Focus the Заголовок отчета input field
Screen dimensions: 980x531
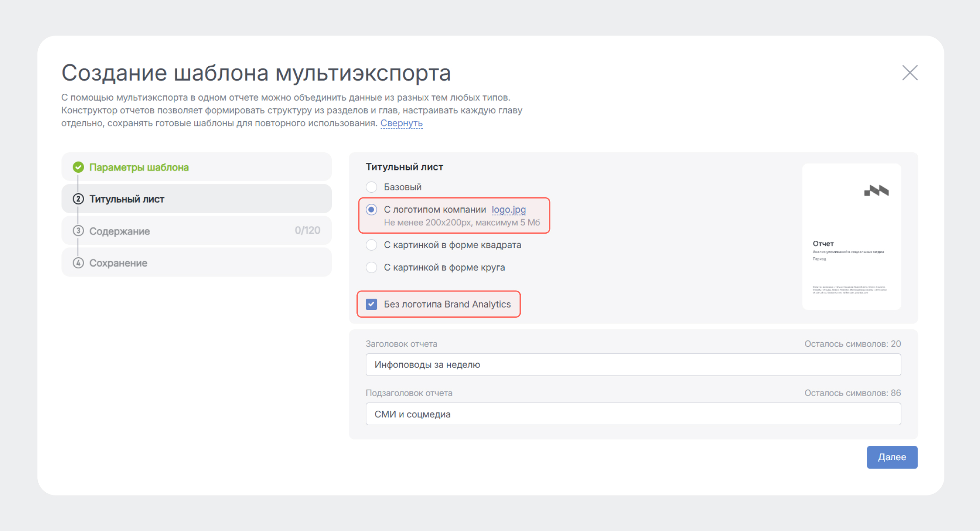[x=633, y=365]
